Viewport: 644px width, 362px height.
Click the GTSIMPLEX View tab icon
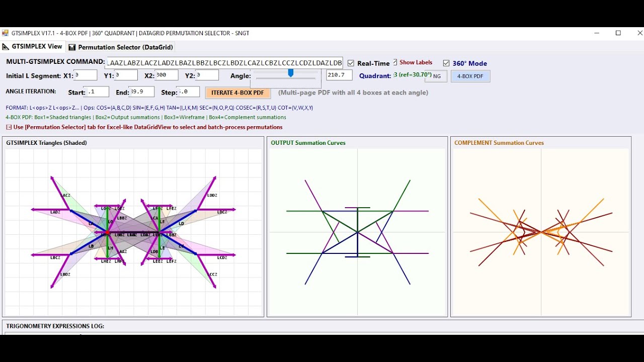(x=6, y=47)
